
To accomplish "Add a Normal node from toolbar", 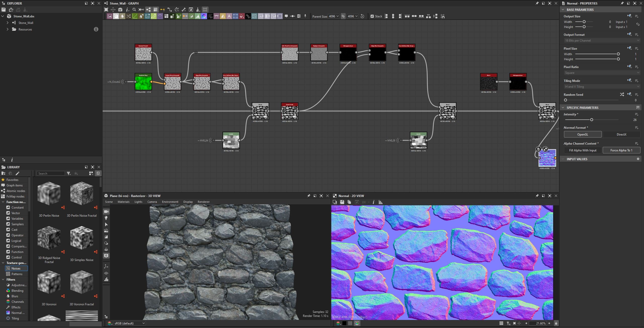I will point(204,16).
